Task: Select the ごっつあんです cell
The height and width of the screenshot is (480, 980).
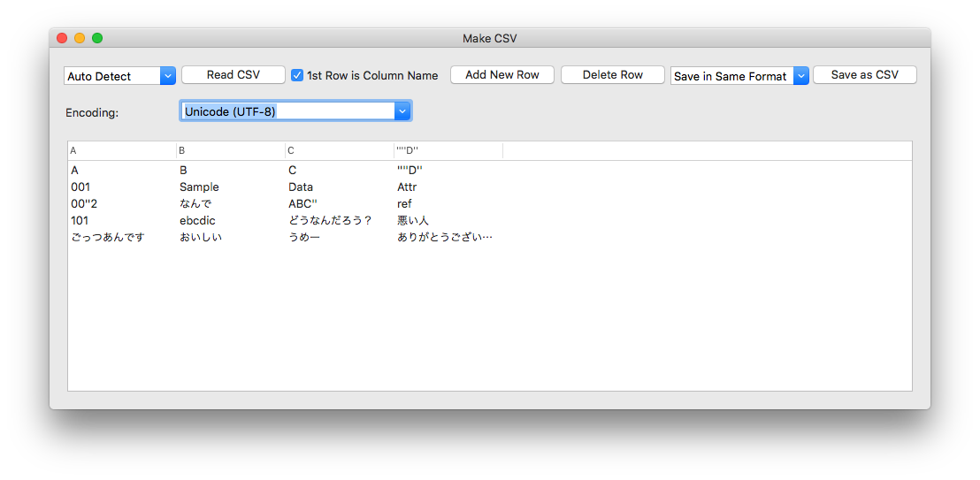Action: click(x=108, y=238)
